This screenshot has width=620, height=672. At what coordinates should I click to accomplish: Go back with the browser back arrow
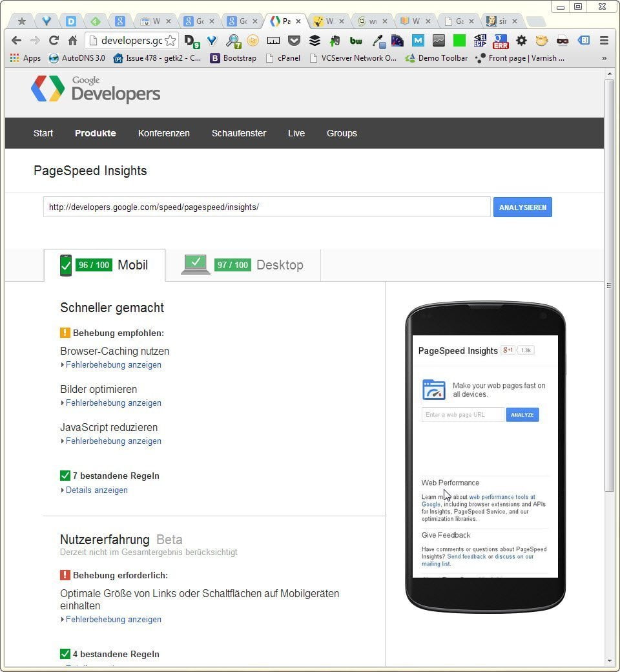point(16,41)
